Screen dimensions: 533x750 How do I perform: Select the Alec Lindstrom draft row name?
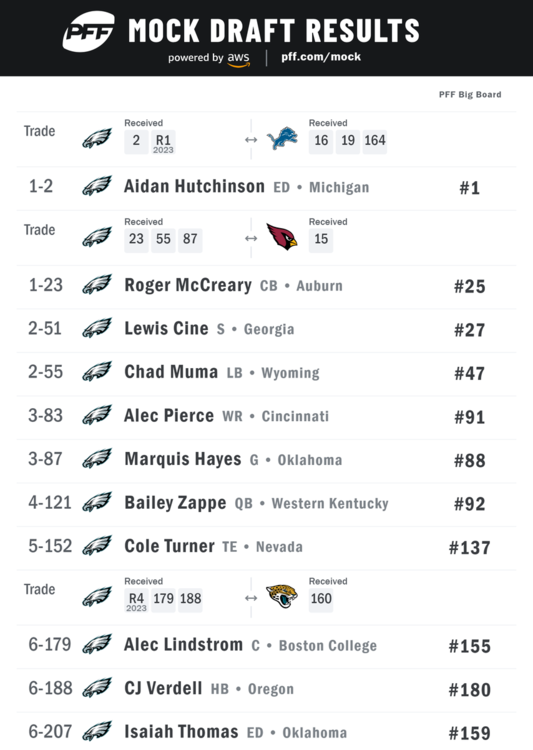[x=184, y=645]
